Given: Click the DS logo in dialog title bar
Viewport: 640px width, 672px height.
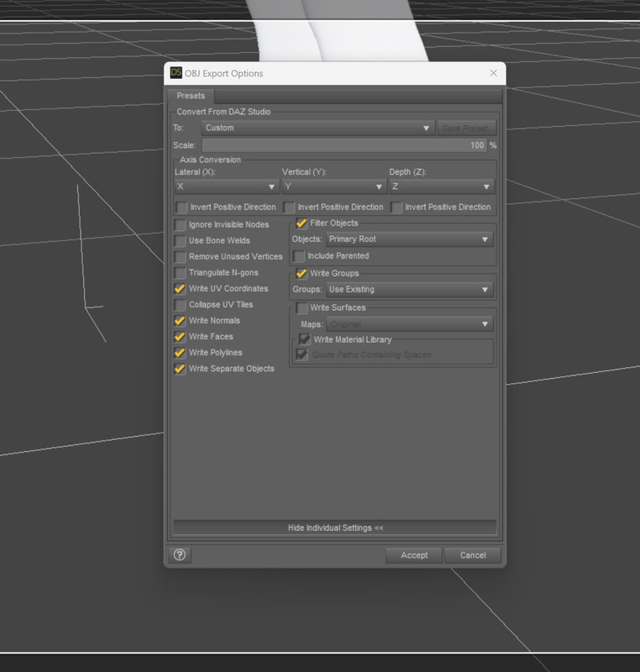Looking at the screenshot, I should 176,72.
